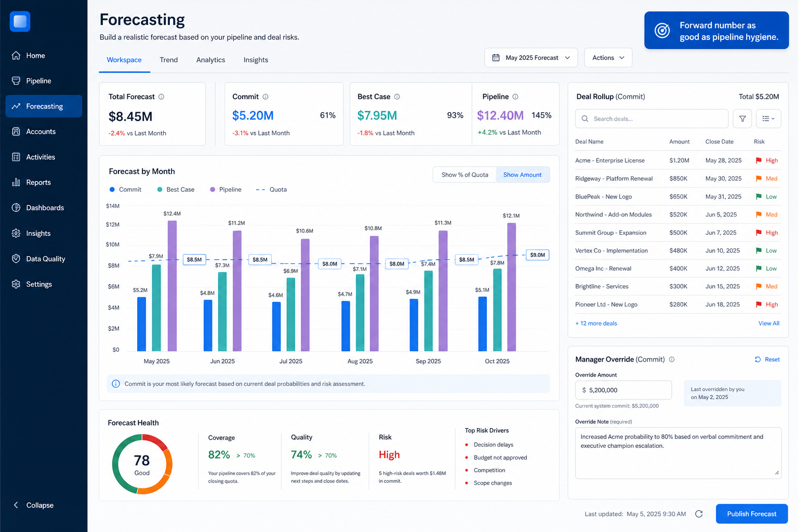Open the deal list view options dropdown
This screenshot has height=532, width=798.
(768, 118)
